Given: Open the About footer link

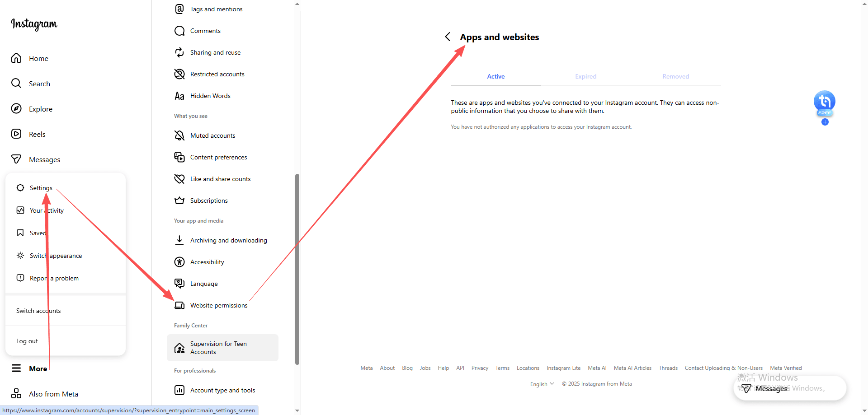Looking at the screenshot, I should pos(387,368).
